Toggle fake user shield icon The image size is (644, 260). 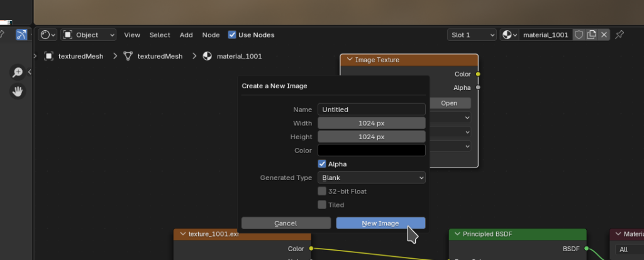[x=579, y=35]
